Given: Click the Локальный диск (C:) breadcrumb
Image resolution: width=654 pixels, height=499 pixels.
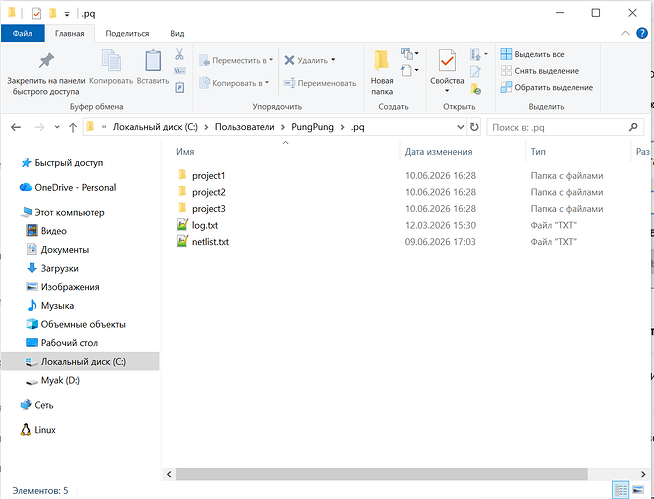Looking at the screenshot, I should tap(155, 127).
